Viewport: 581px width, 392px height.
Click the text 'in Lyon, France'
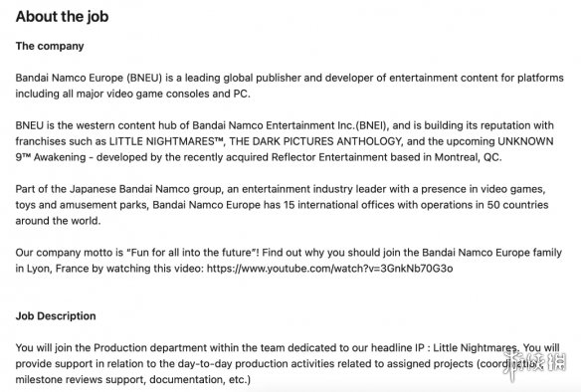click(52, 269)
